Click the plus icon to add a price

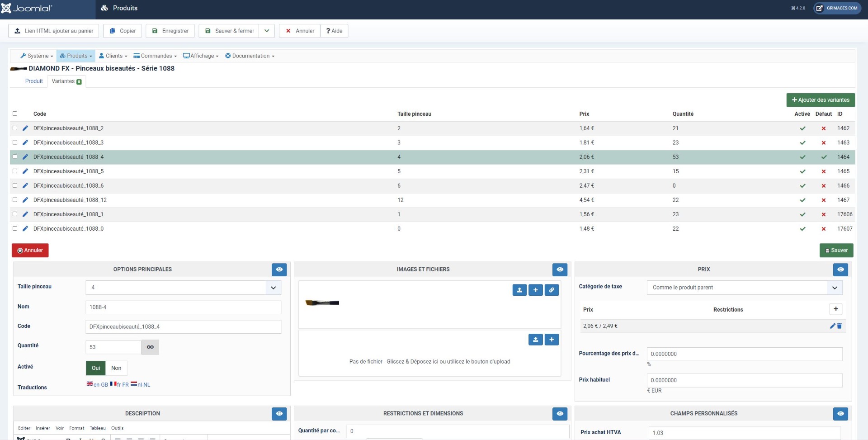coord(835,309)
